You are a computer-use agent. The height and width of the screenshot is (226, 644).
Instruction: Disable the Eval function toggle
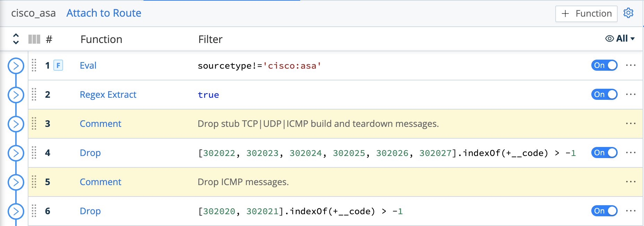[x=604, y=66]
